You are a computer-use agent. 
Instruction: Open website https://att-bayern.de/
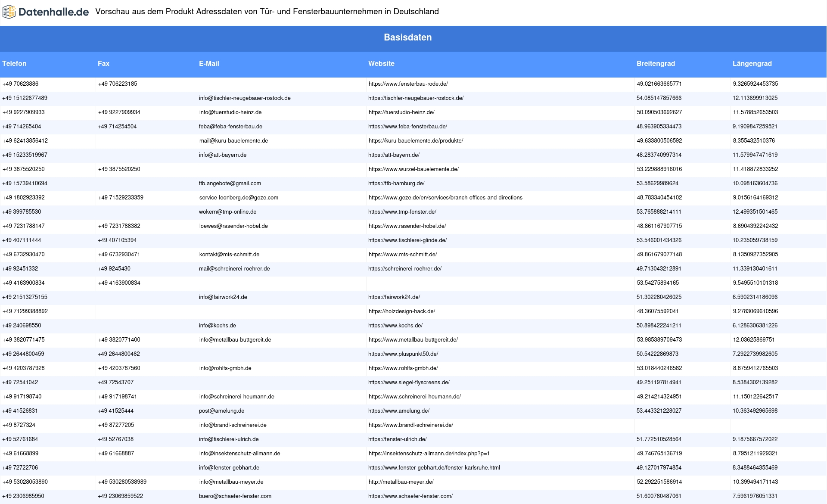[394, 155]
